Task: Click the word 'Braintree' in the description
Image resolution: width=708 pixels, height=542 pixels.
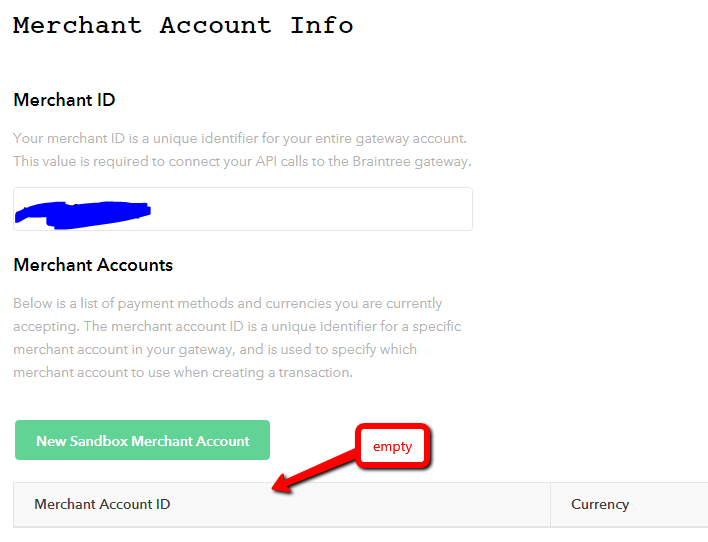Action: (382, 161)
